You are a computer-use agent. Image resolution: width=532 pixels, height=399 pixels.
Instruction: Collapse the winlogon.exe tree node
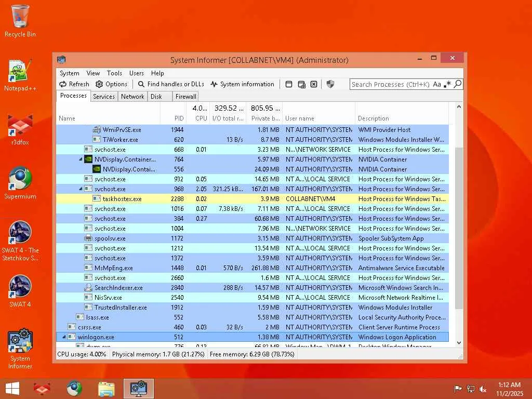coord(64,337)
